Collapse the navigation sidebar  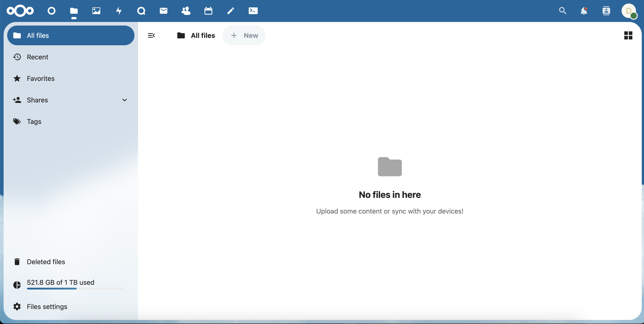[x=151, y=35]
